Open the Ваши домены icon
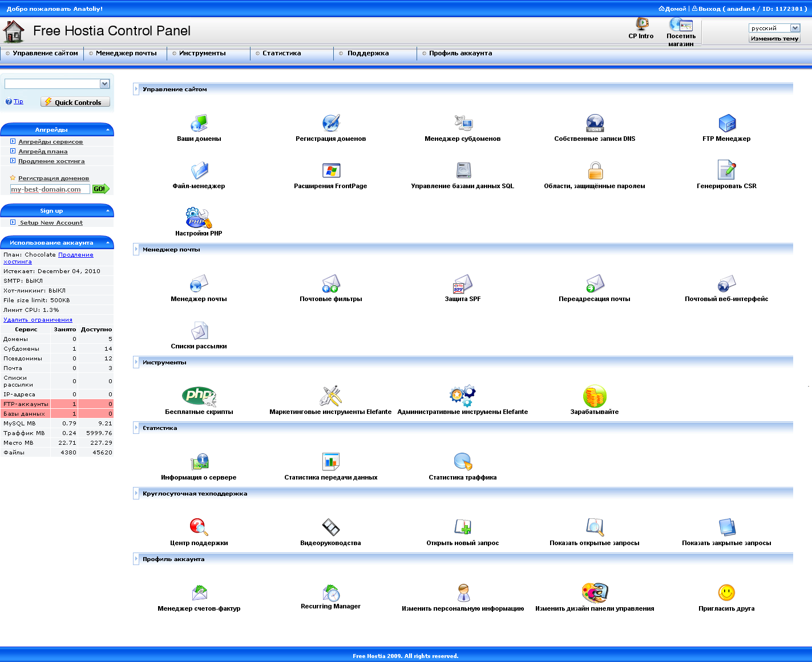 pos(199,123)
